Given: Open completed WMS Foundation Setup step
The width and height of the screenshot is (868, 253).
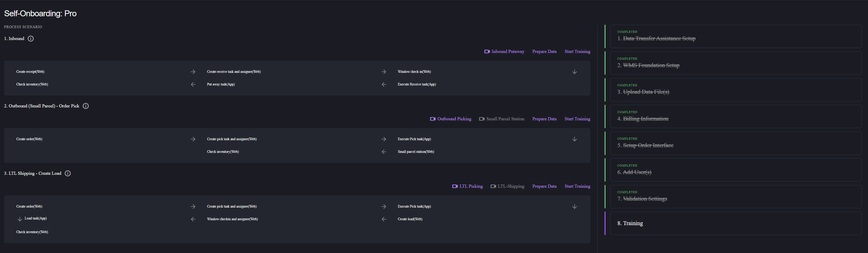Looking at the screenshot, I should tap(651, 65).
